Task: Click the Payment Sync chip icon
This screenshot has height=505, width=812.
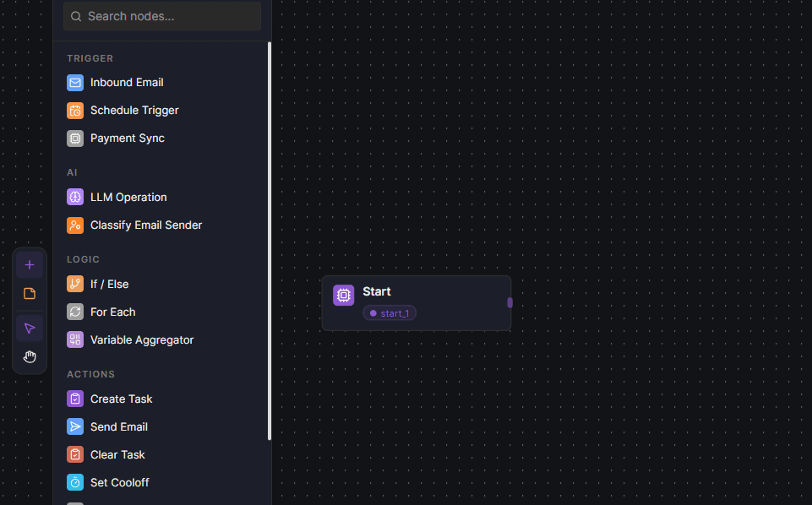Action: click(75, 138)
